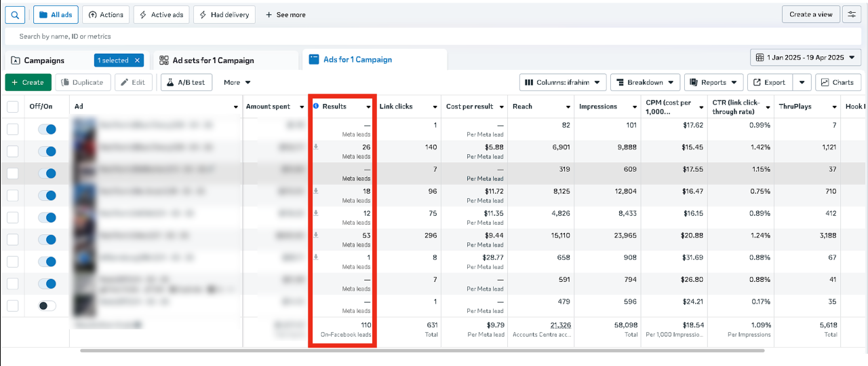868x366 pixels.
Task: Click the magnifying glass search icon
Action: point(15,14)
